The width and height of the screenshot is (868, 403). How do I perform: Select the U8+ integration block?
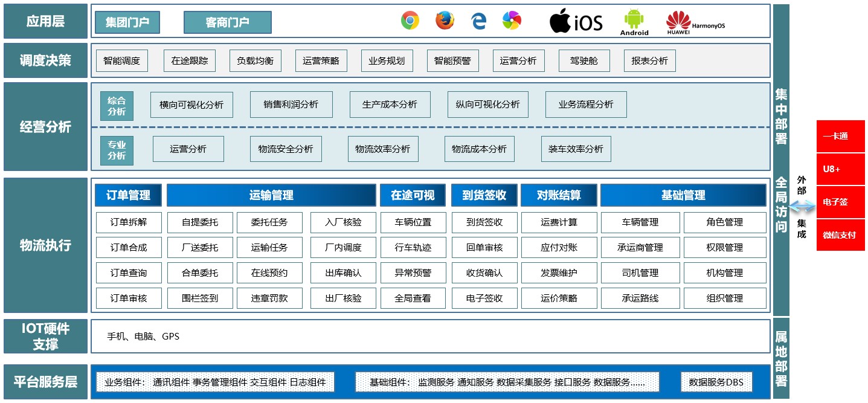pyautogui.click(x=840, y=169)
